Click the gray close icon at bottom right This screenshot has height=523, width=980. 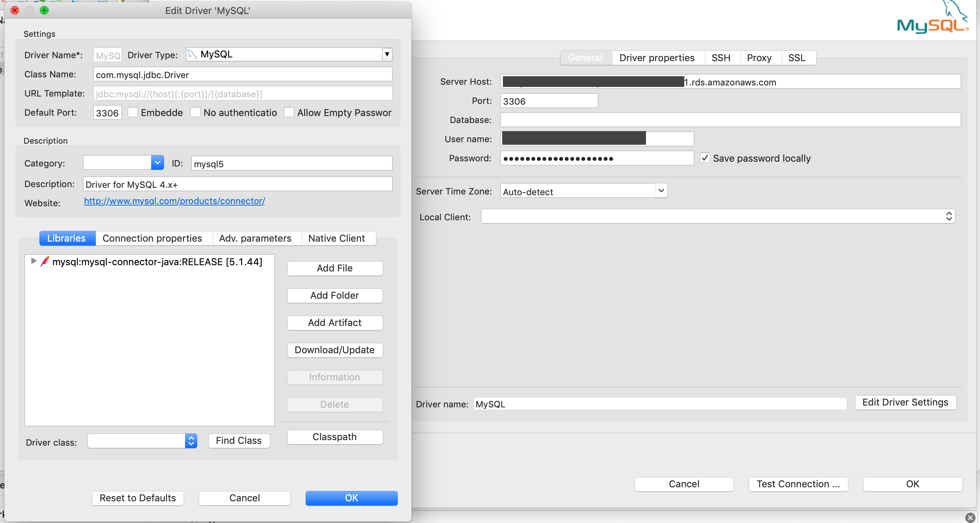970,517
